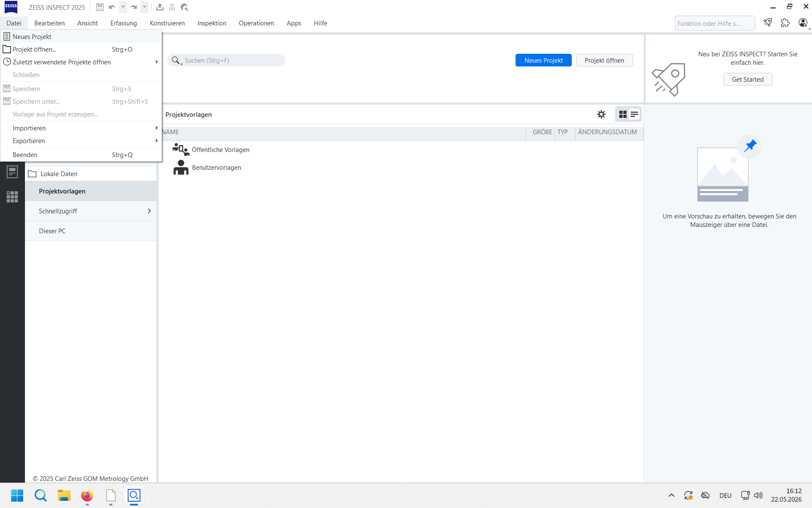
Task: Click the large rocket illustration
Action: pyautogui.click(x=669, y=79)
